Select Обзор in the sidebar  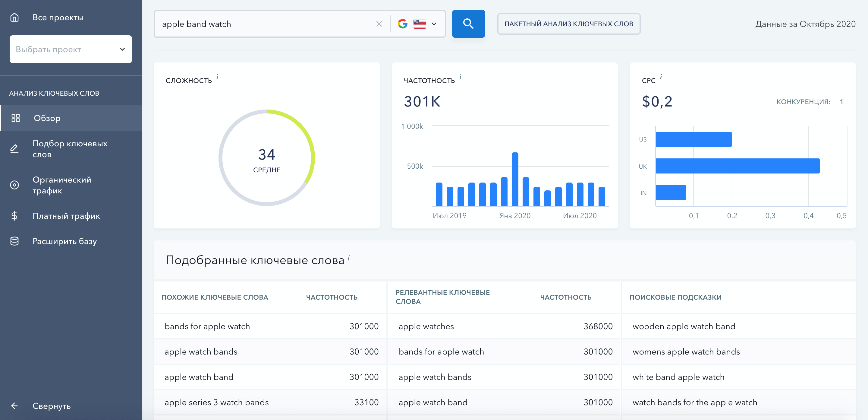71,118
